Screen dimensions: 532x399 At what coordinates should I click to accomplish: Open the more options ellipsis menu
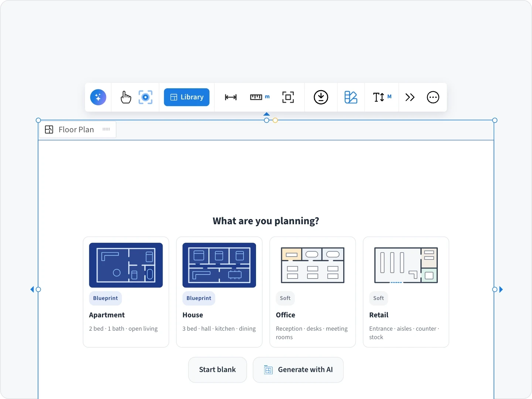433,97
